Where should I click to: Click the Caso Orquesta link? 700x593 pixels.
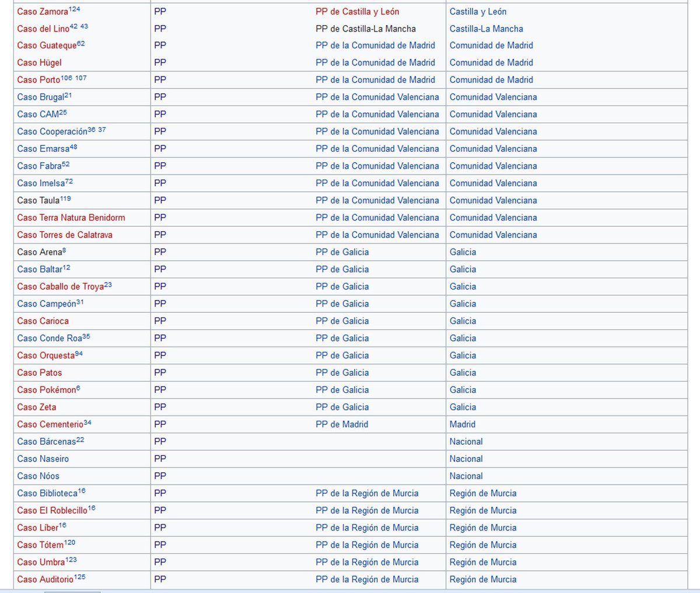pyautogui.click(x=46, y=355)
